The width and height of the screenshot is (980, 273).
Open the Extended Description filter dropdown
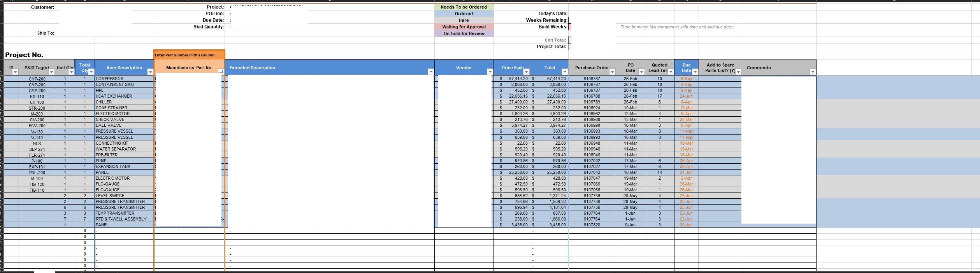431,72
